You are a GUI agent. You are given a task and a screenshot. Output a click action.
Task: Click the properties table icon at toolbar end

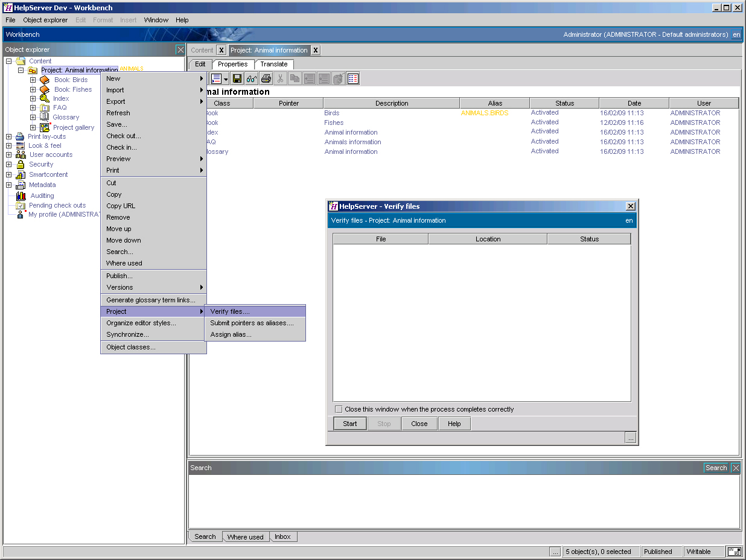coord(353,78)
